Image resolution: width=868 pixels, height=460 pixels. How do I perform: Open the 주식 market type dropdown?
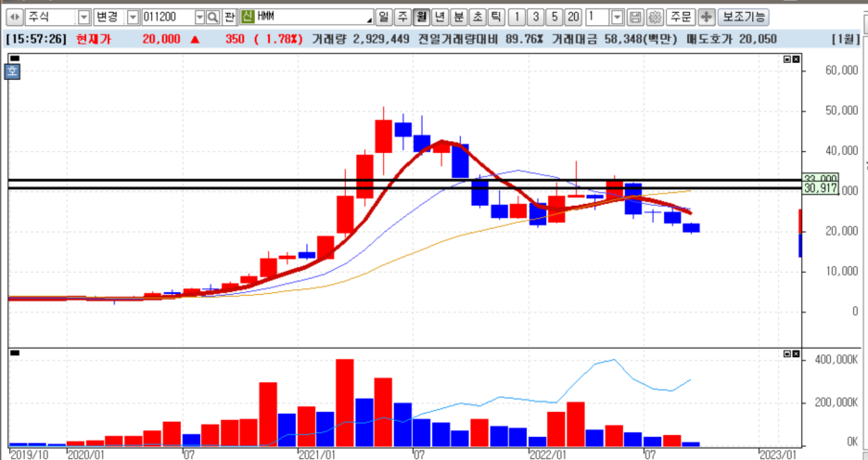point(83,18)
